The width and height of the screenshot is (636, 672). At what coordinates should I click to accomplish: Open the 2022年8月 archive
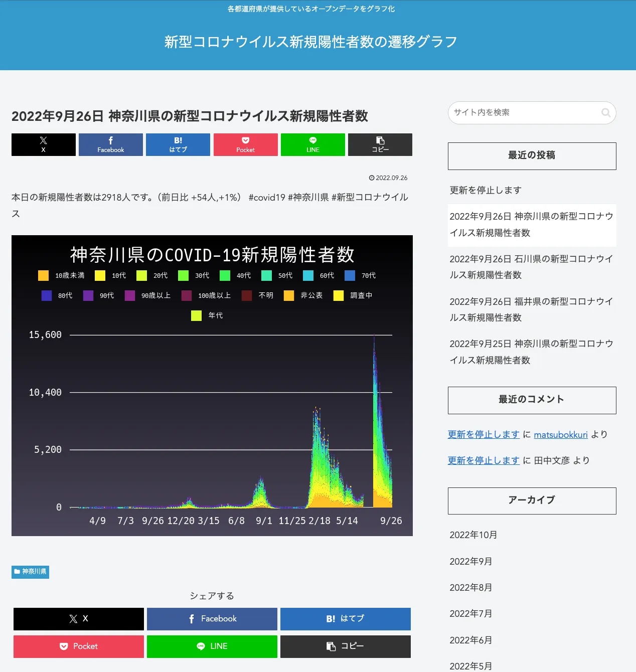[470, 587]
